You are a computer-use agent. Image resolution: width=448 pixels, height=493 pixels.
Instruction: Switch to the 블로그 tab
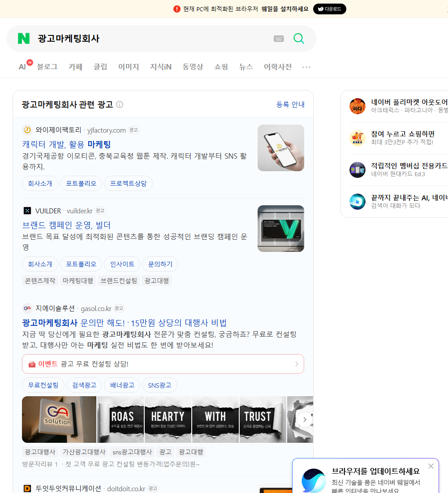[x=47, y=67]
